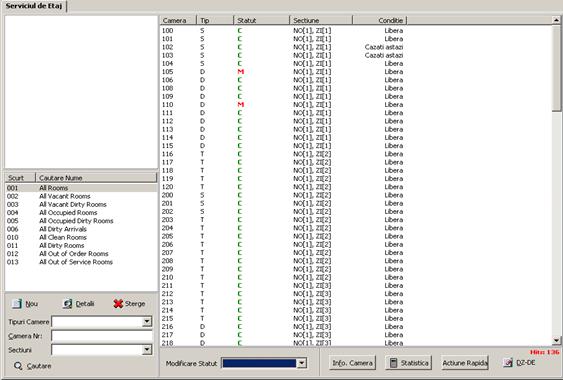Open the Sectiuni dropdown

coord(147,349)
